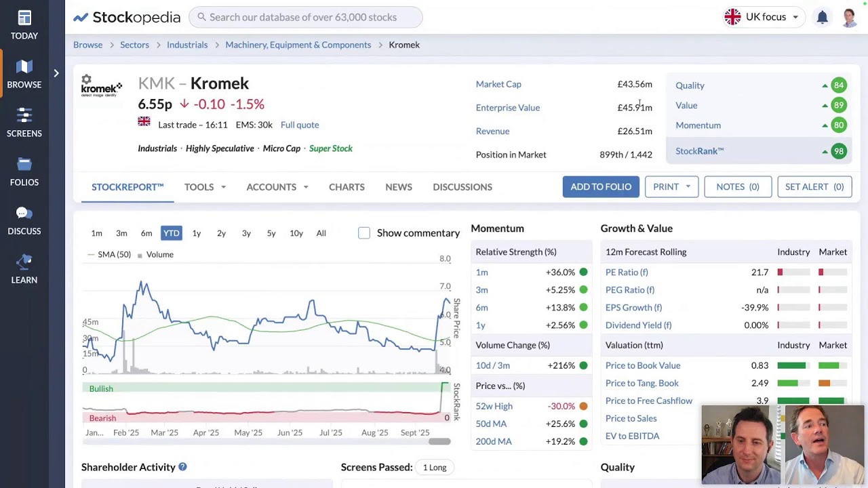
Task: Open the 52w High link
Action: pos(494,406)
